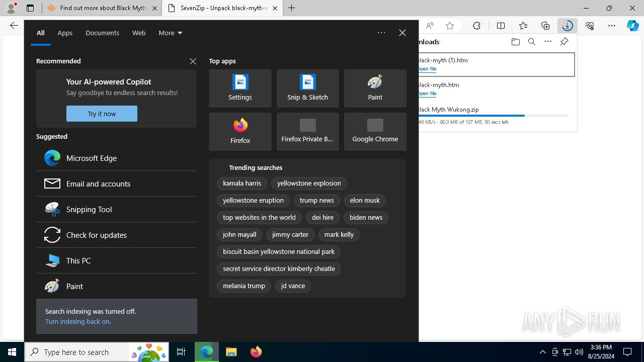Open Task View on taskbar
Image resolution: width=644 pixels, height=362 pixels.
[181, 352]
